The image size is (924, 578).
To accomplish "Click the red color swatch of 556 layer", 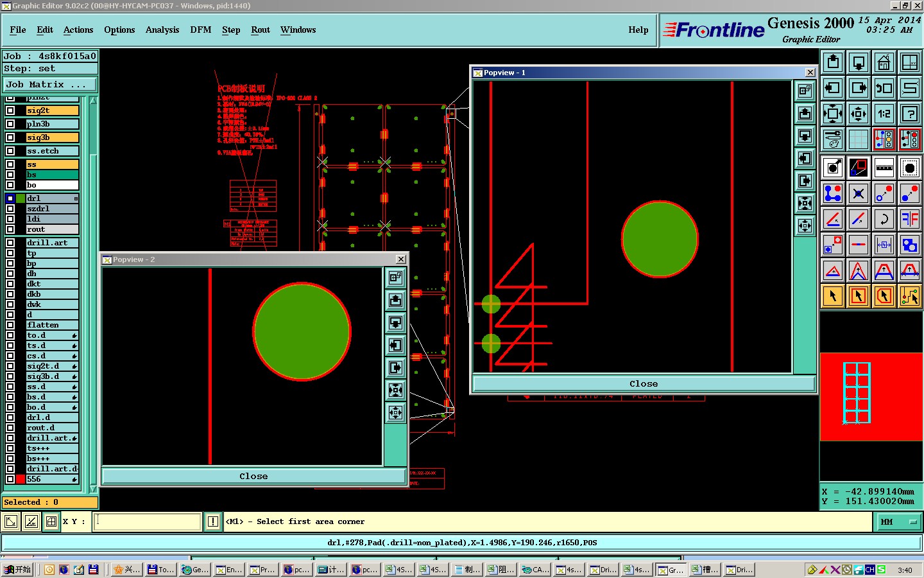I will pyautogui.click(x=21, y=479).
